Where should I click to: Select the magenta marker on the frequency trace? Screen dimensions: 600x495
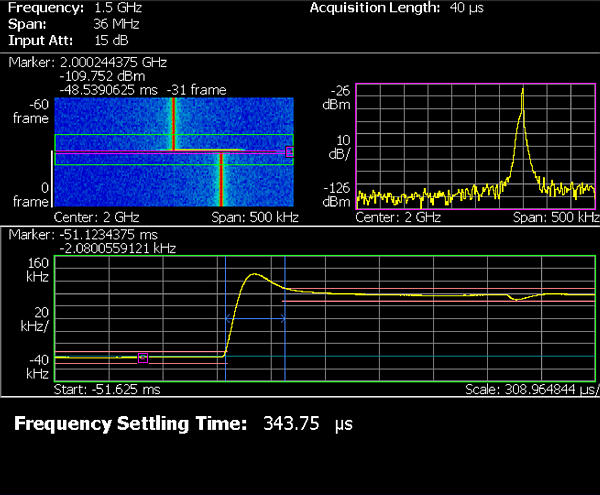(142, 357)
